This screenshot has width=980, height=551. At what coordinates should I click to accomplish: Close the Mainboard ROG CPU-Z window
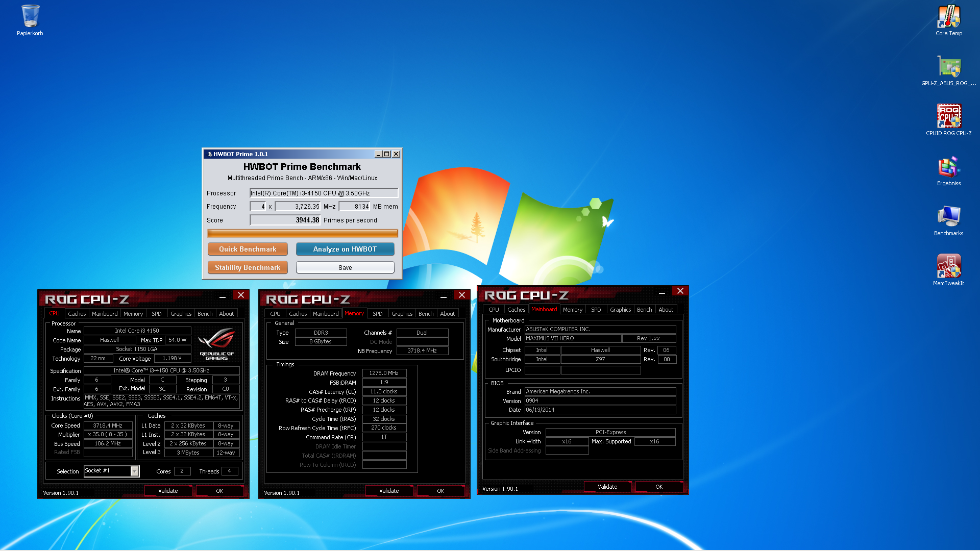point(680,291)
